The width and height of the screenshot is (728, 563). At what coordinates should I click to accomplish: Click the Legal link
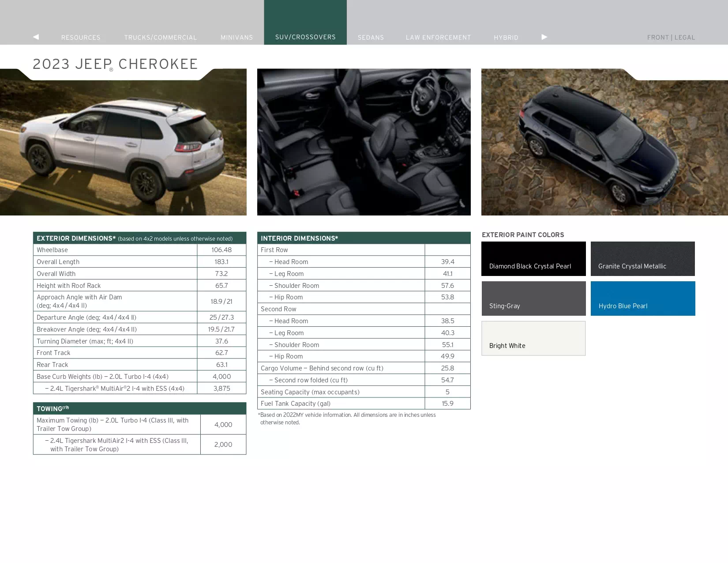pos(685,38)
